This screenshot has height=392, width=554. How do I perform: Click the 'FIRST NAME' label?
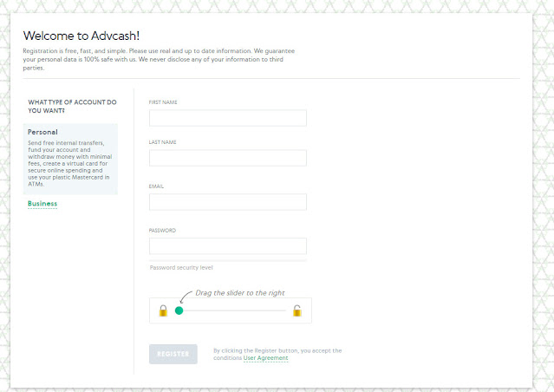coord(163,102)
